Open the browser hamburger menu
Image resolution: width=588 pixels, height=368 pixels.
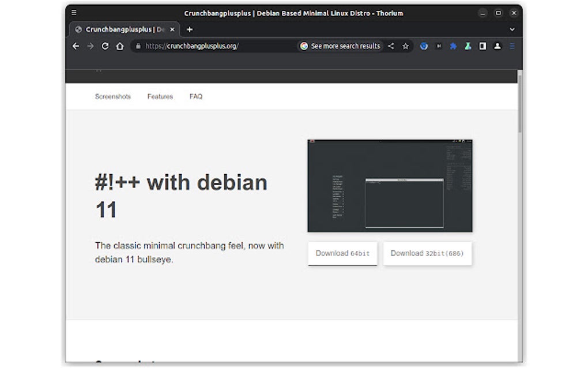[x=512, y=46]
